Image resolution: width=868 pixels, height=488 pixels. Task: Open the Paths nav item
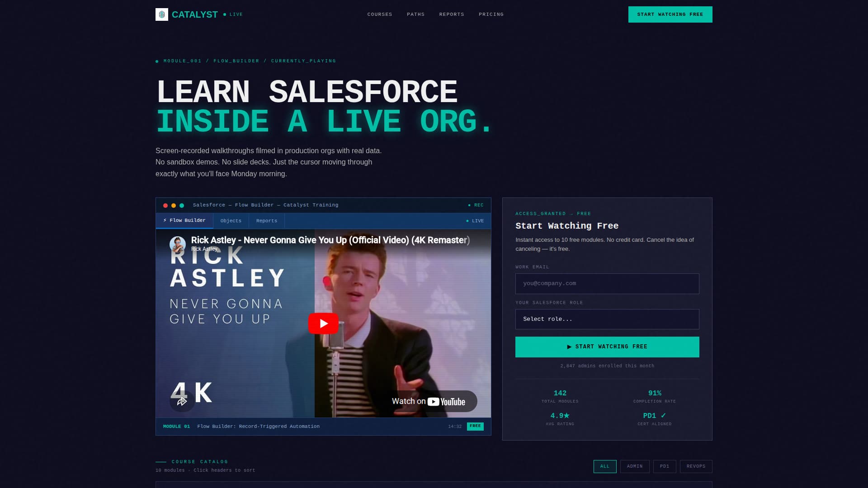(x=415, y=14)
